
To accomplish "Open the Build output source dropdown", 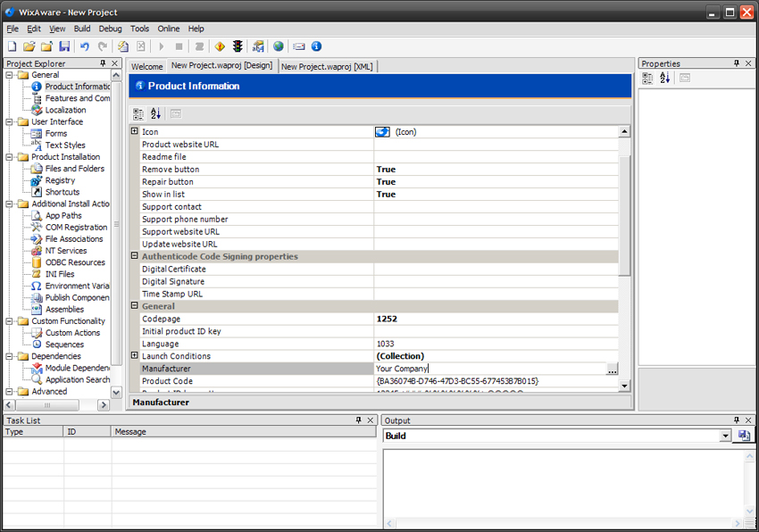I will coord(725,436).
